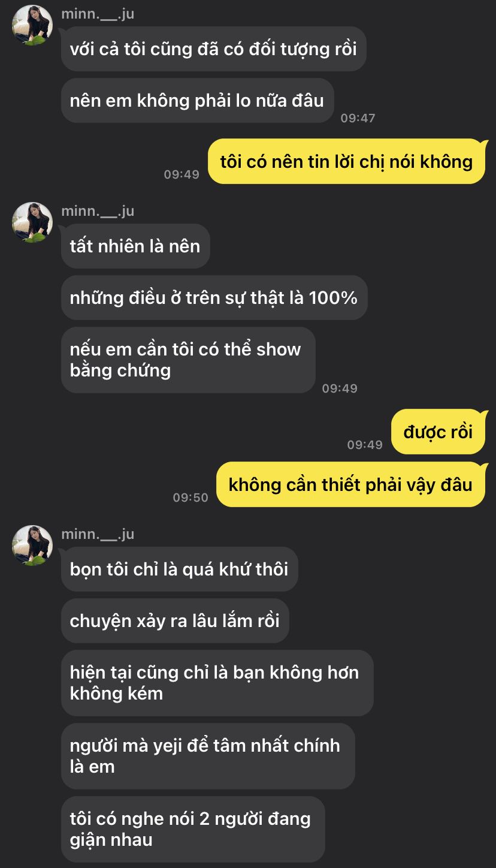Tap the 09:50 timestamp

[190, 498]
